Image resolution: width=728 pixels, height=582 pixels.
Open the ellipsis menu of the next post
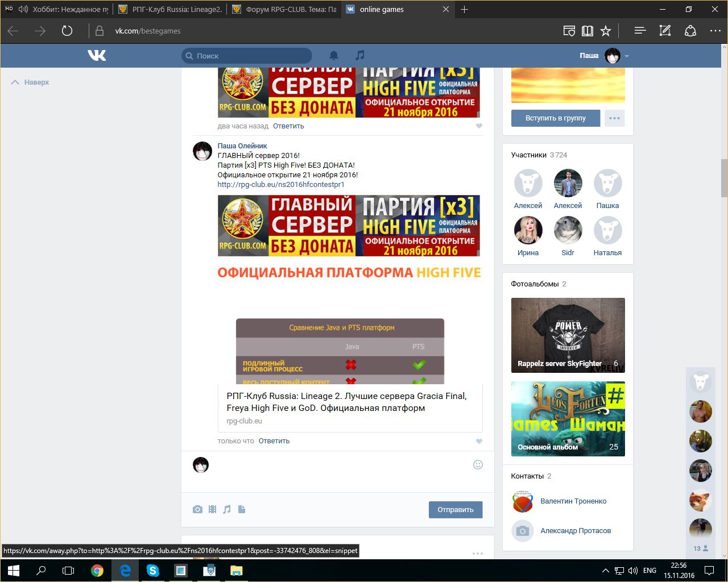click(478, 553)
